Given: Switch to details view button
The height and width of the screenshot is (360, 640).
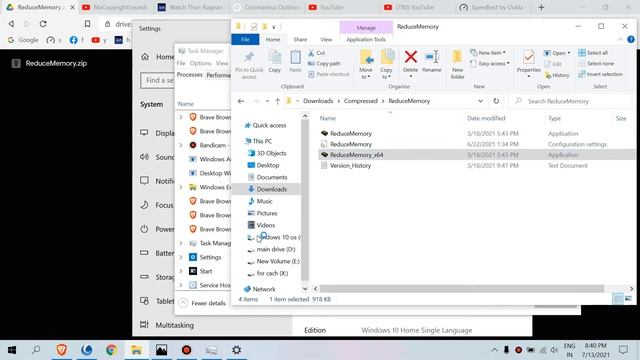Looking at the screenshot, I should [618, 299].
